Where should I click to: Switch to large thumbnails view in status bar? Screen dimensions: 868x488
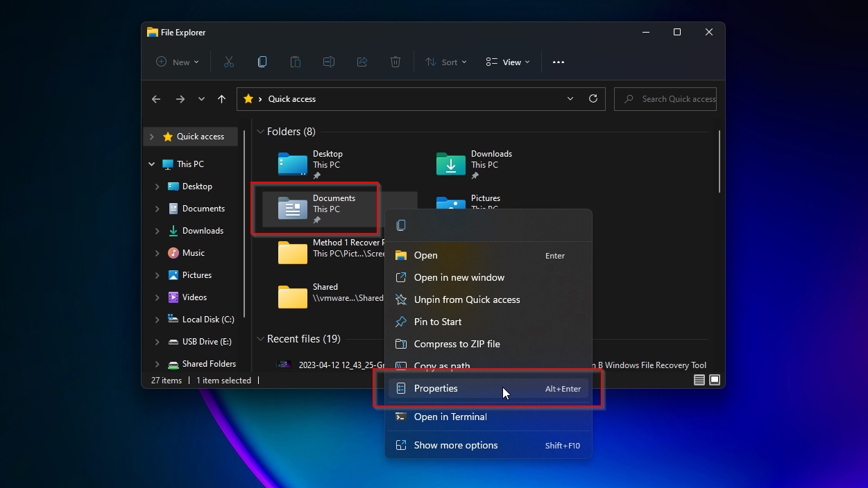coord(714,380)
